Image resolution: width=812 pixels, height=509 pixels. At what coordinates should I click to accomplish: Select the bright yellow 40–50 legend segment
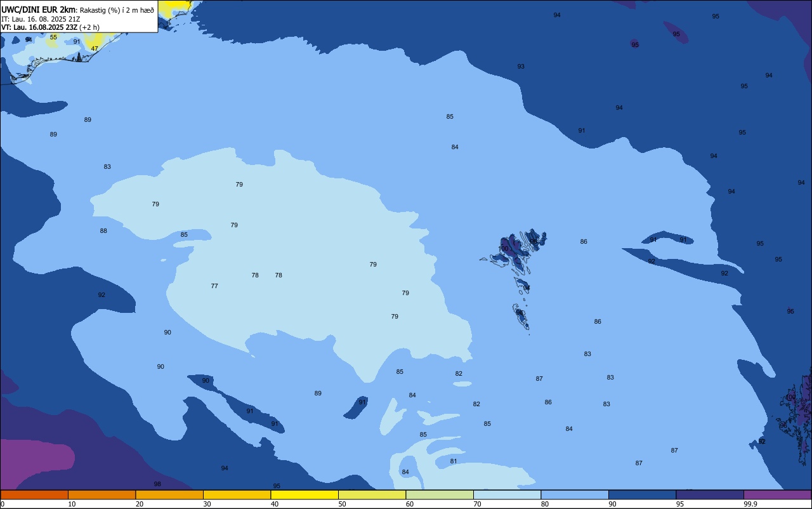(x=304, y=494)
